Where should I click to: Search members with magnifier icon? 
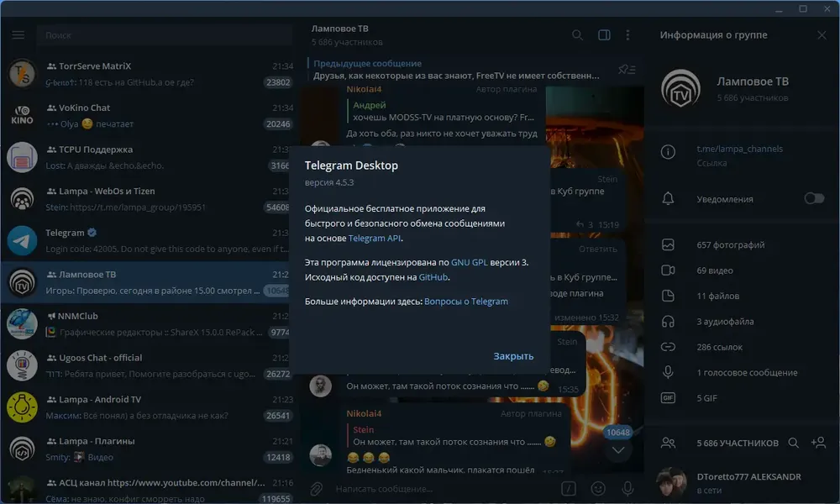click(x=794, y=443)
